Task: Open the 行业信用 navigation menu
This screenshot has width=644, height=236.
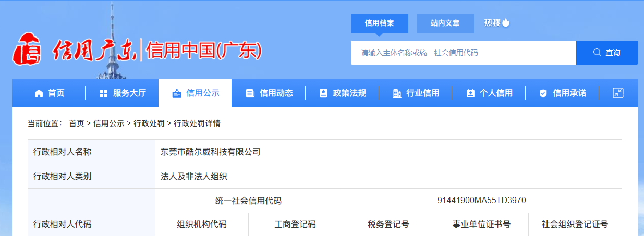Action: (416, 93)
